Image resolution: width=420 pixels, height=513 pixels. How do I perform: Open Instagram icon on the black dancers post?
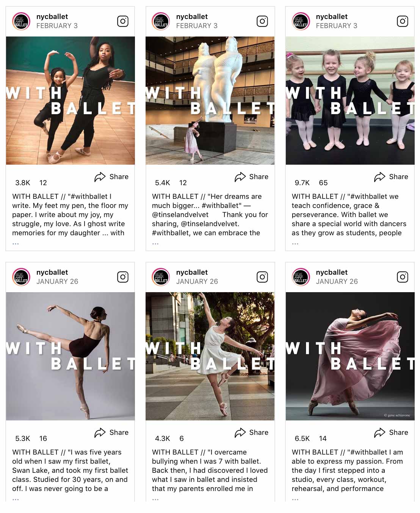(122, 21)
